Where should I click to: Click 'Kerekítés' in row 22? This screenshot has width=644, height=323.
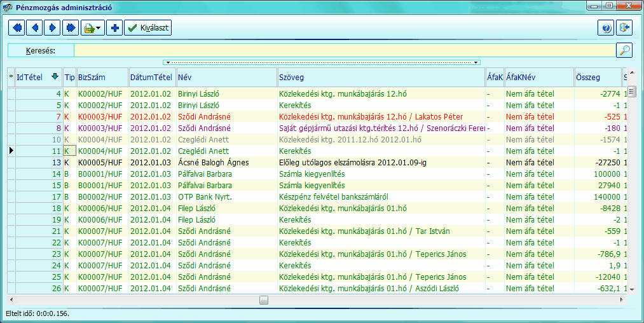295,242
